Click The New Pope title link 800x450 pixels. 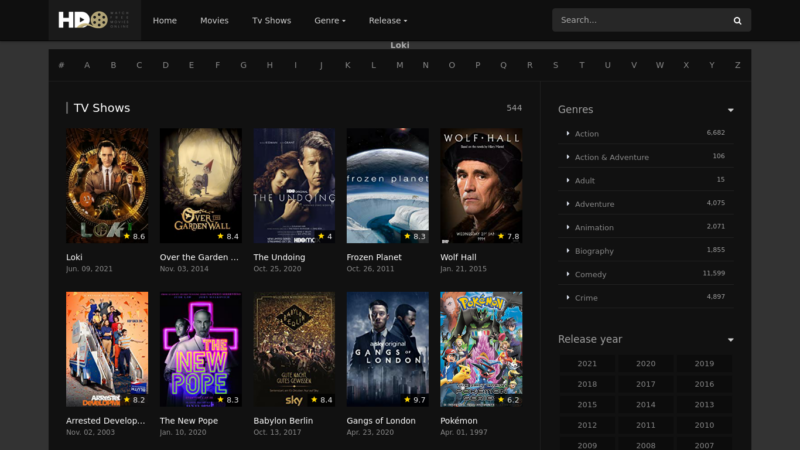coord(189,421)
